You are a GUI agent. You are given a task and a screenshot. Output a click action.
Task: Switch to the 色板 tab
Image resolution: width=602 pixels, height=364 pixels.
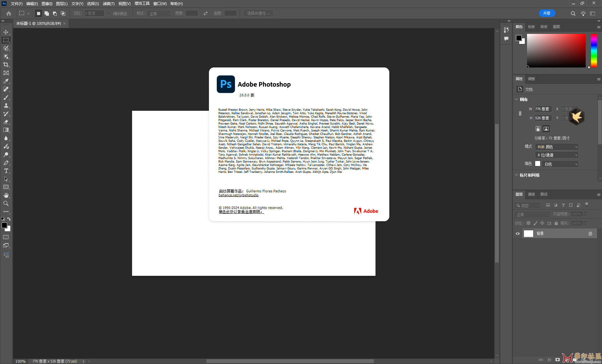(531, 27)
